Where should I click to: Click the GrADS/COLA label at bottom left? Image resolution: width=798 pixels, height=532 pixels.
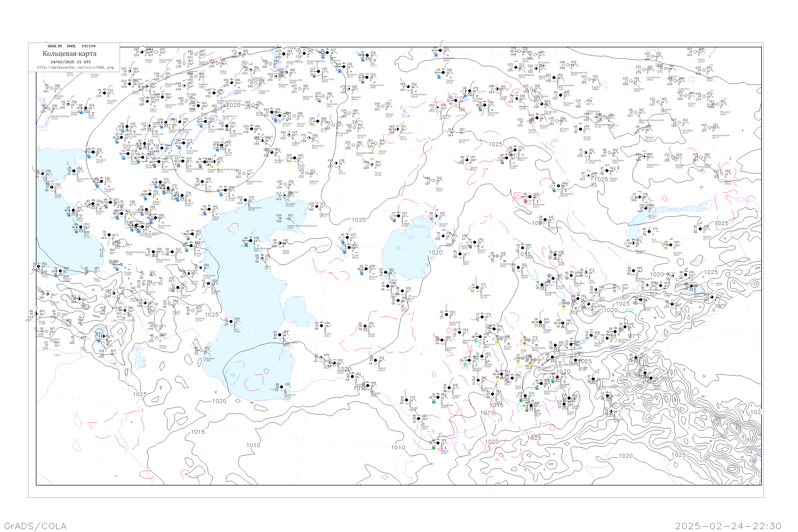click(35, 526)
